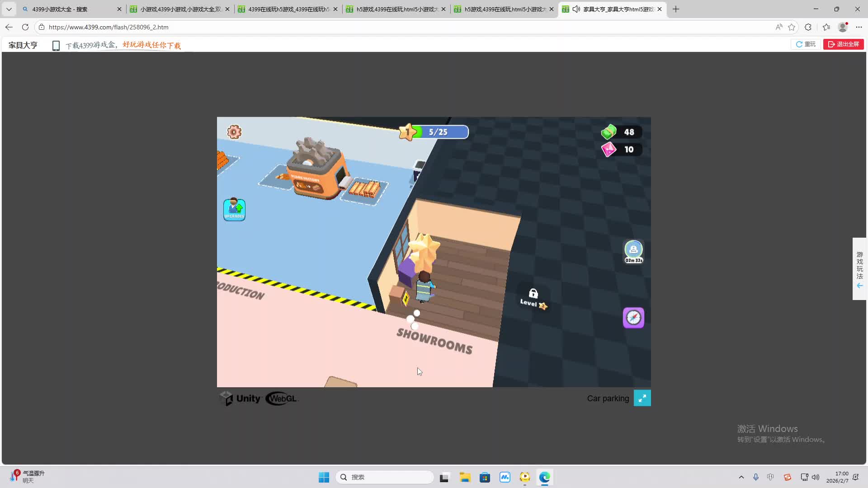The height and width of the screenshot is (488, 868).
Task: Click the pink gem currency icon
Action: tap(609, 150)
